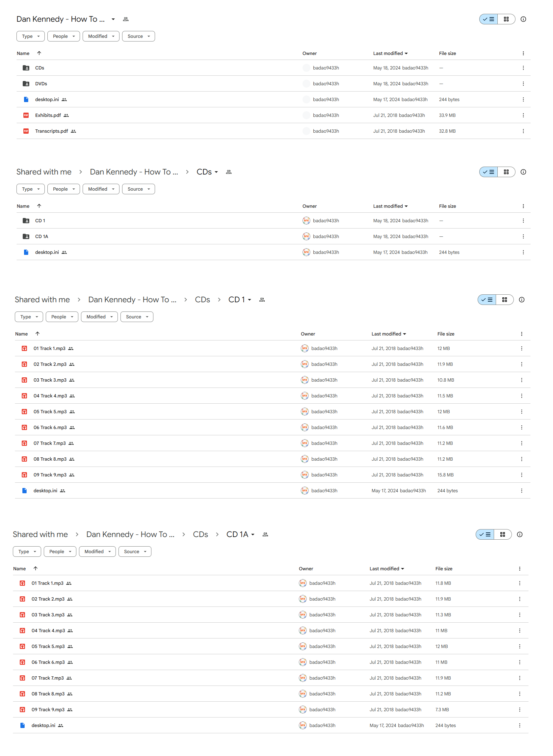
Task: Select 02 Track 2.mp3 in CD 1A panel
Action: (x=48, y=599)
